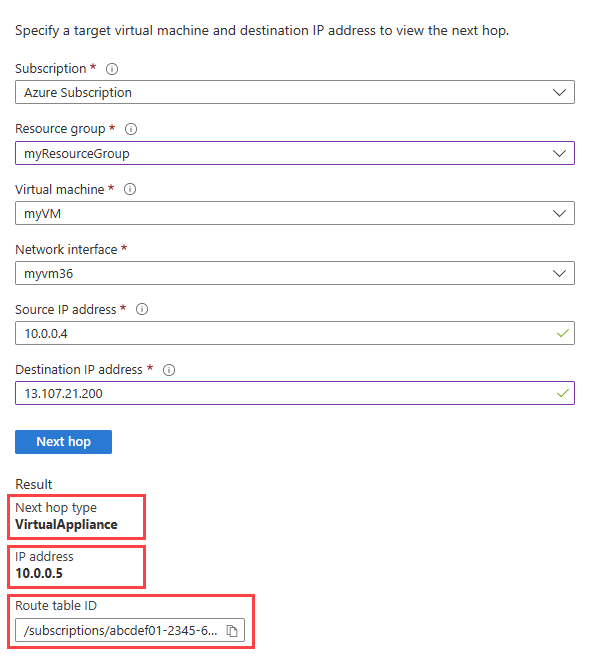This screenshot has height=658, width=591.
Task: Click the instruction text about next hop
Action: (262, 31)
